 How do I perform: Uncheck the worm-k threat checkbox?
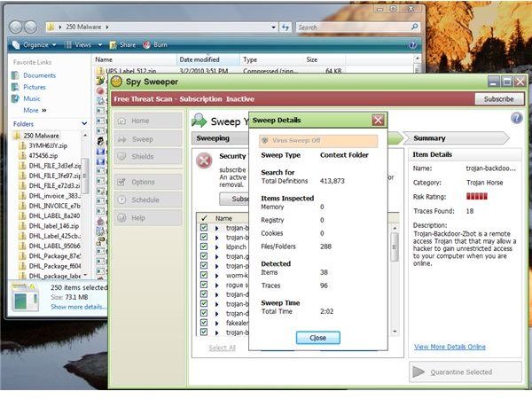(204, 275)
